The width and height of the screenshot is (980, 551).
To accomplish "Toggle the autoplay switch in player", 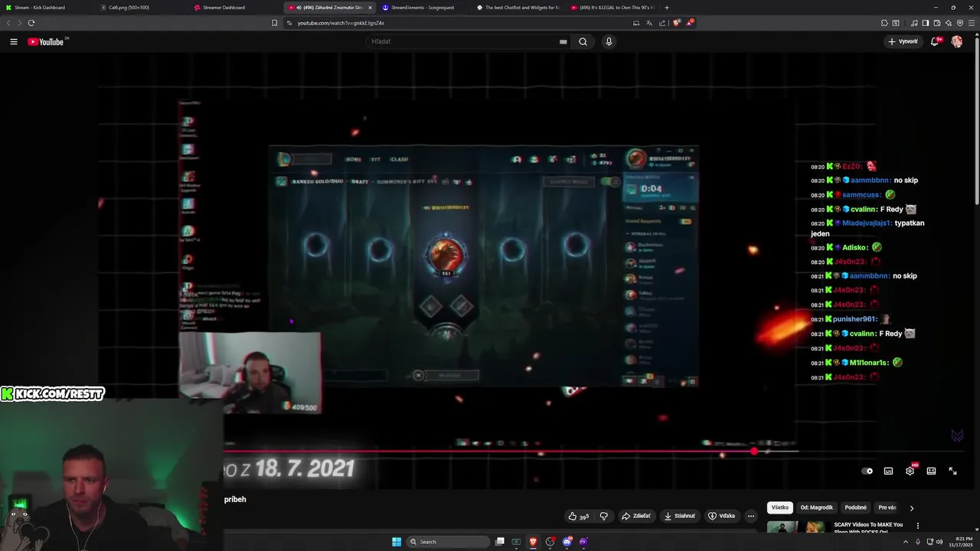I will [867, 471].
